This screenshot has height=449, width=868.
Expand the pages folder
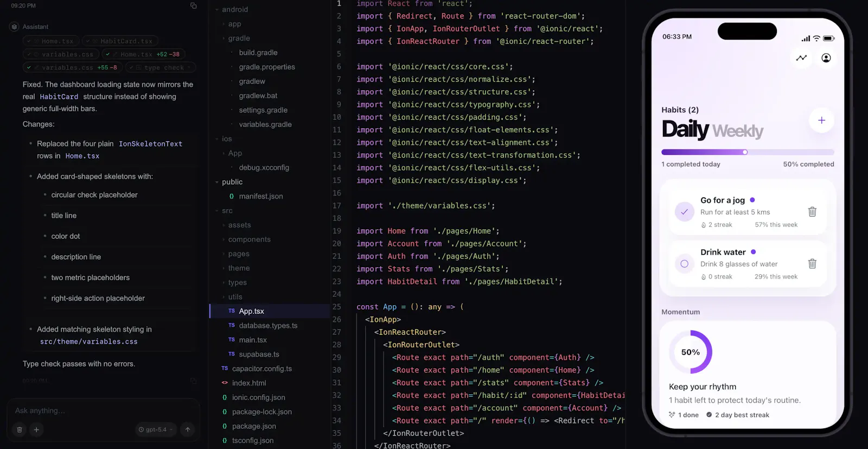239,254
